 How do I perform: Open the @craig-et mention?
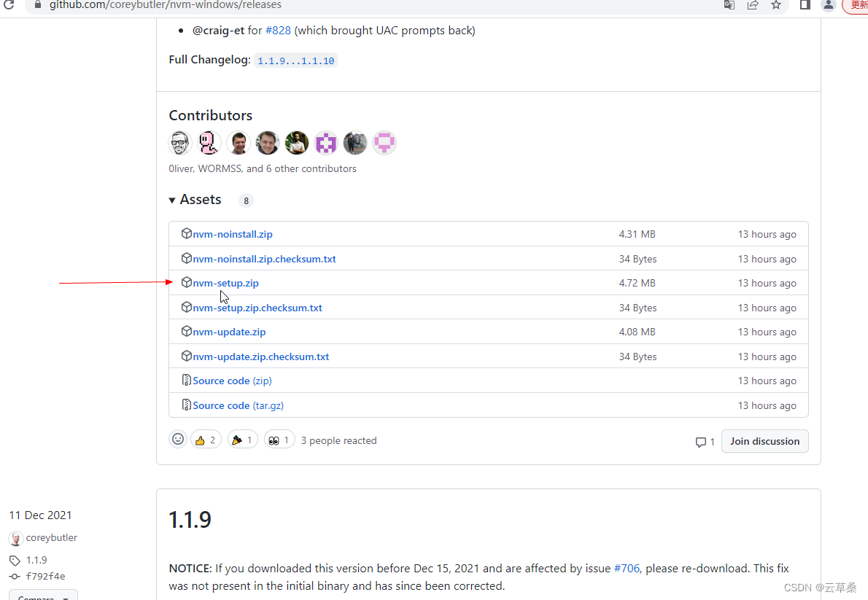218,31
